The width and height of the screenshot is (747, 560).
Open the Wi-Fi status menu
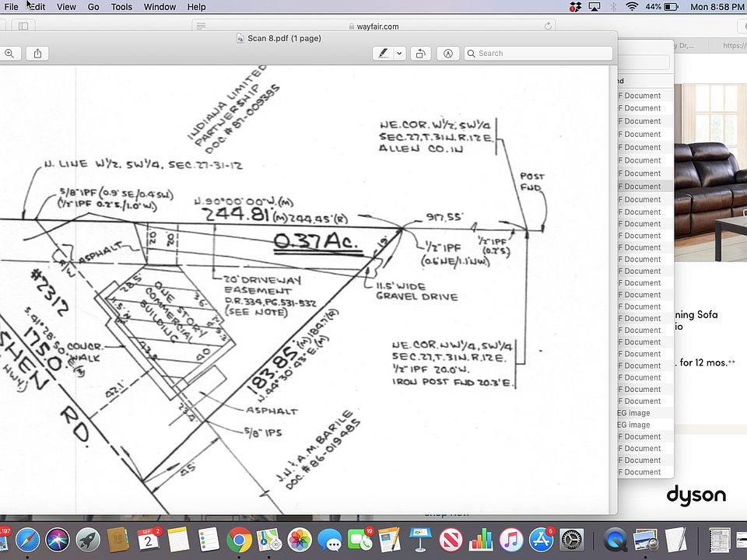(632, 6)
